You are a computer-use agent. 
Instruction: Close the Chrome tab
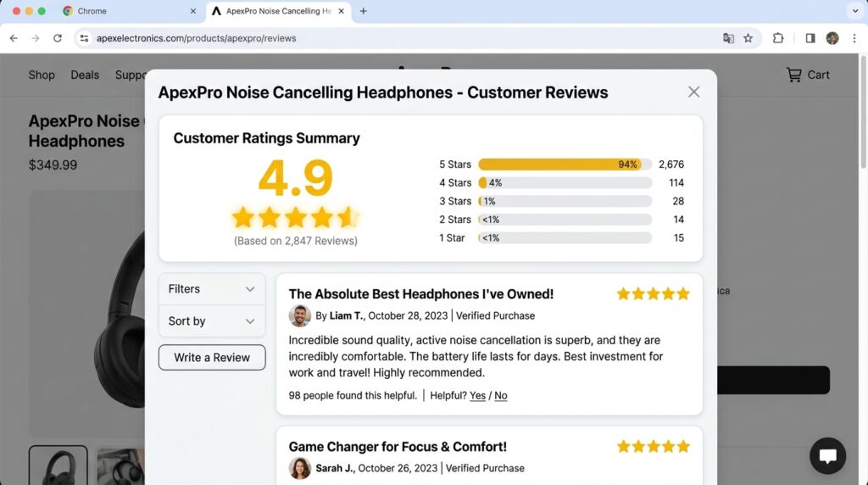[x=193, y=11]
